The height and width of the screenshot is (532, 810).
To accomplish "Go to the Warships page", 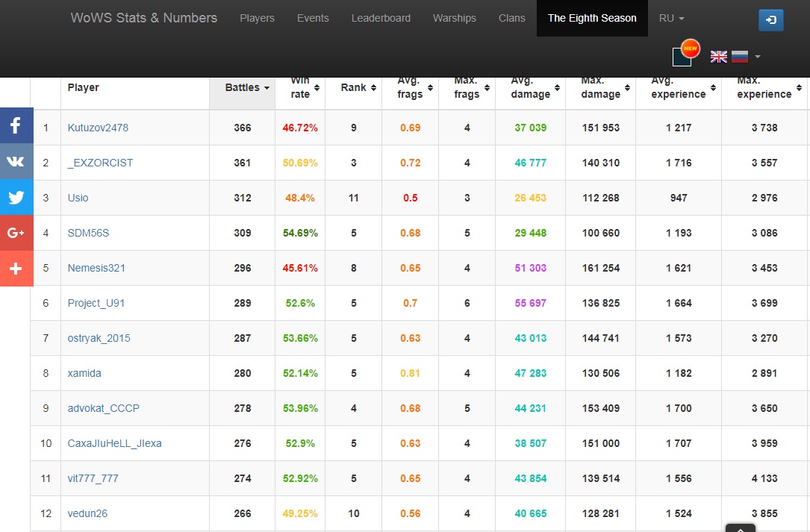I will [454, 18].
